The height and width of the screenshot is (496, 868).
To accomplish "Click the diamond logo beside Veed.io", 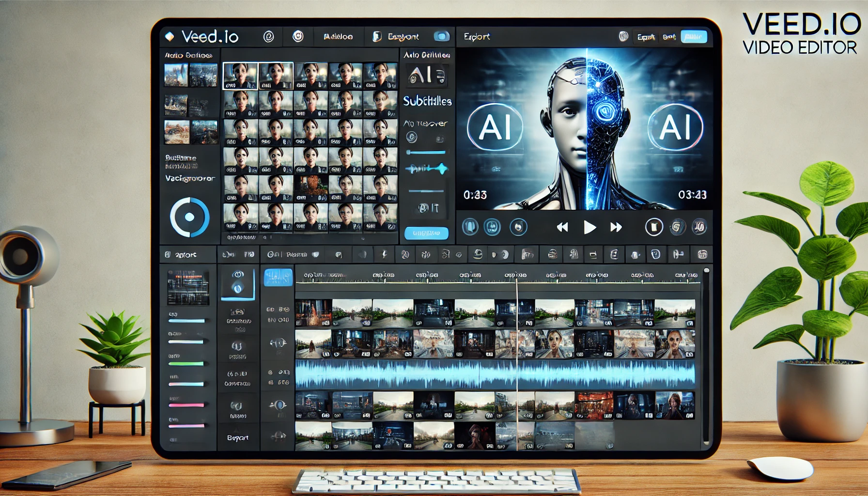I will (x=170, y=36).
